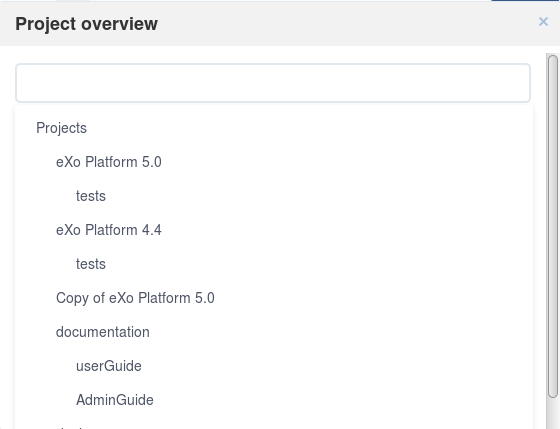This screenshot has height=429, width=560.
Task: Choose the eXo Platform 4.4 project
Action: 109,230
